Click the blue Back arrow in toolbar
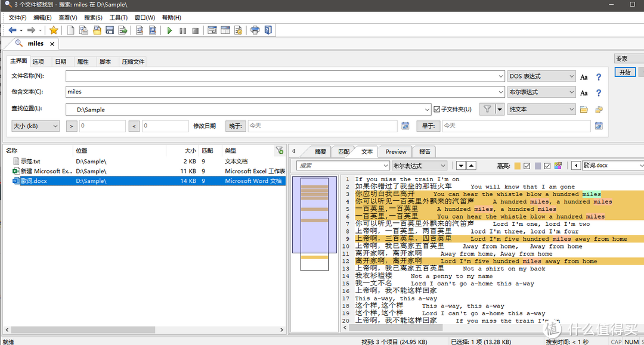The image size is (644, 345). tap(13, 30)
